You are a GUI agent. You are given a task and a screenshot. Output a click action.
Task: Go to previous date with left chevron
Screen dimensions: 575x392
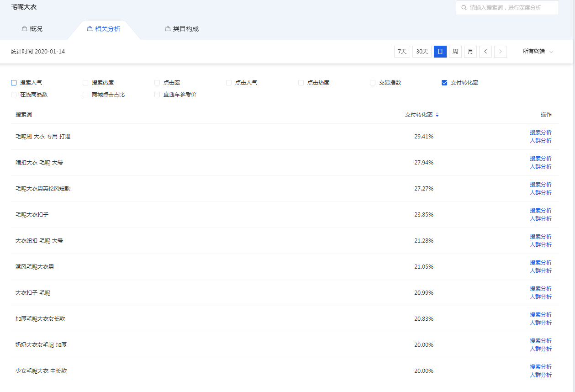click(x=485, y=52)
